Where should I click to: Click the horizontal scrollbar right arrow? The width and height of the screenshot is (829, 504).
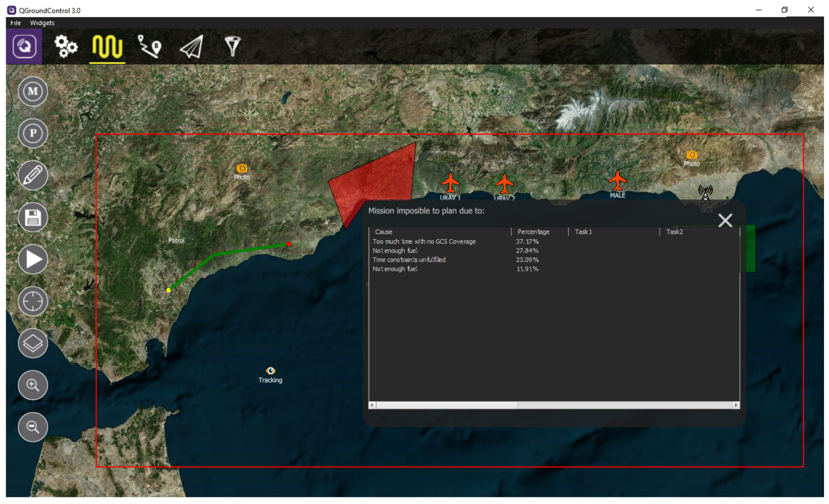tap(736, 405)
